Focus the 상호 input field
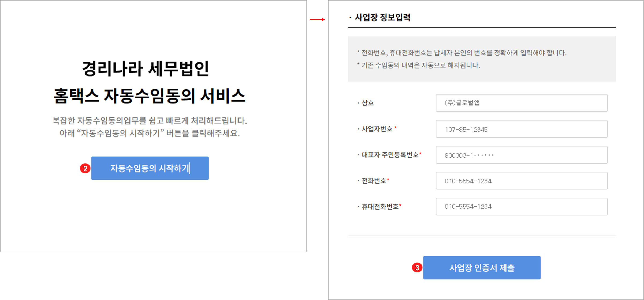Image resolution: width=644 pixels, height=300 pixels. tap(521, 103)
